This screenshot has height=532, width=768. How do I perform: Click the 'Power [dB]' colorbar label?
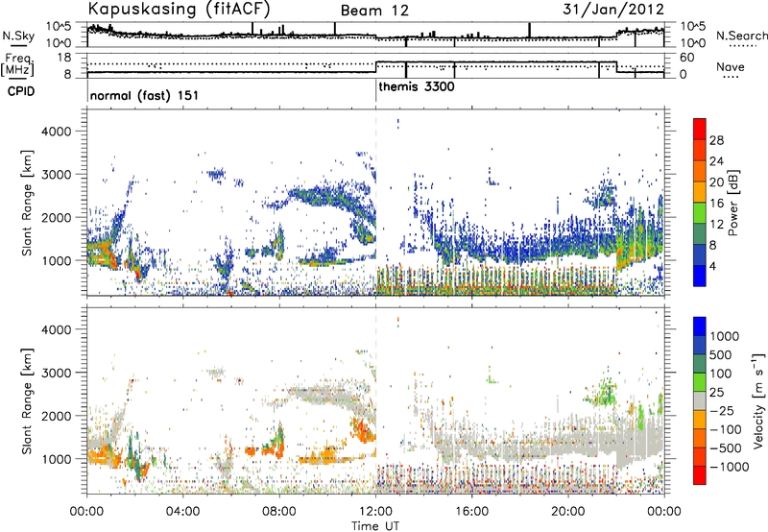(x=733, y=203)
